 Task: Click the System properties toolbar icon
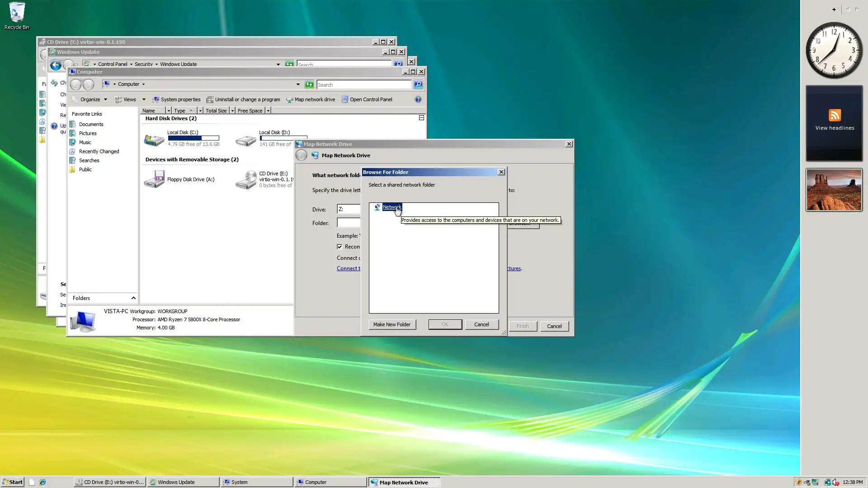pos(156,99)
